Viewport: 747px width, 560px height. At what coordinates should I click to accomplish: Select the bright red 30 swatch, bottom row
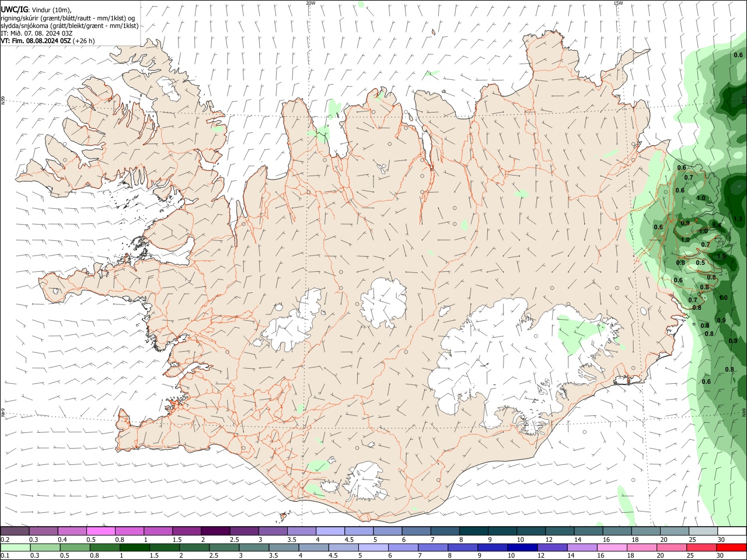point(731,548)
